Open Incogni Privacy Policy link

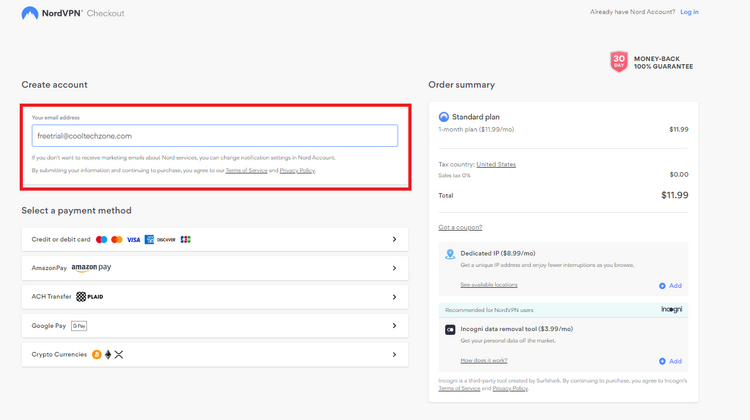coord(510,388)
